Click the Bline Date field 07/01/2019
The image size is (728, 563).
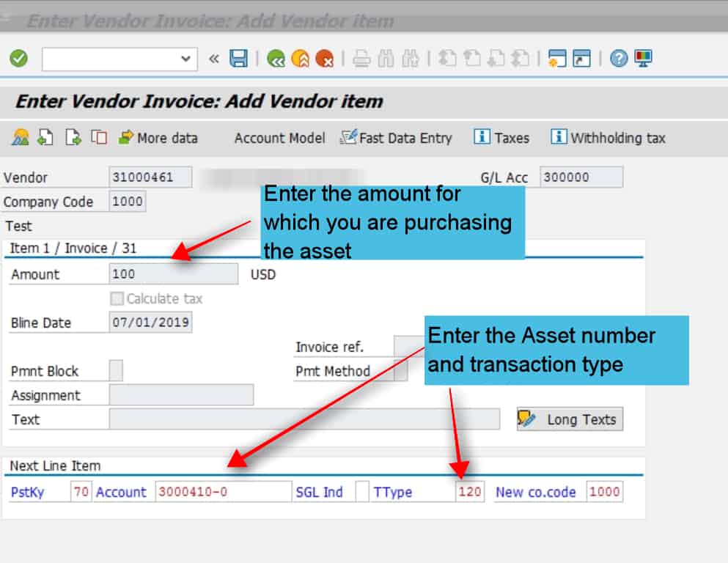coord(150,322)
